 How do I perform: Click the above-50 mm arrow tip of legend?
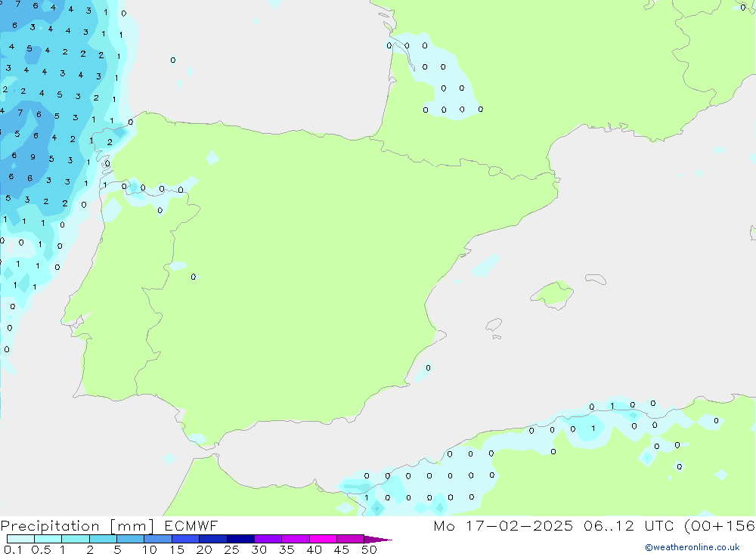[377, 540]
